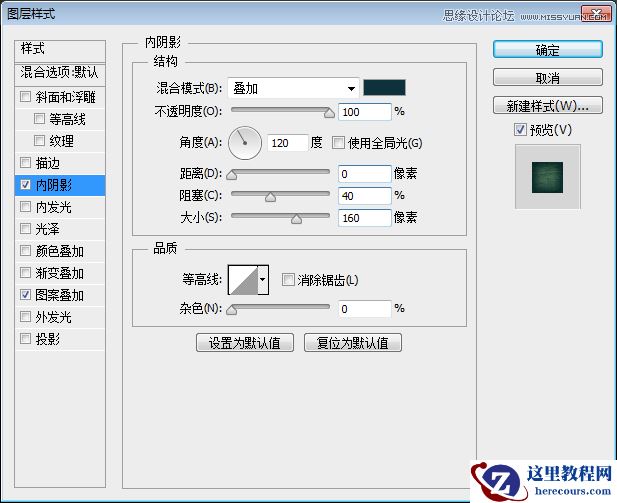Check the 描边 checkbox
This screenshot has width=617, height=503.
(x=25, y=162)
